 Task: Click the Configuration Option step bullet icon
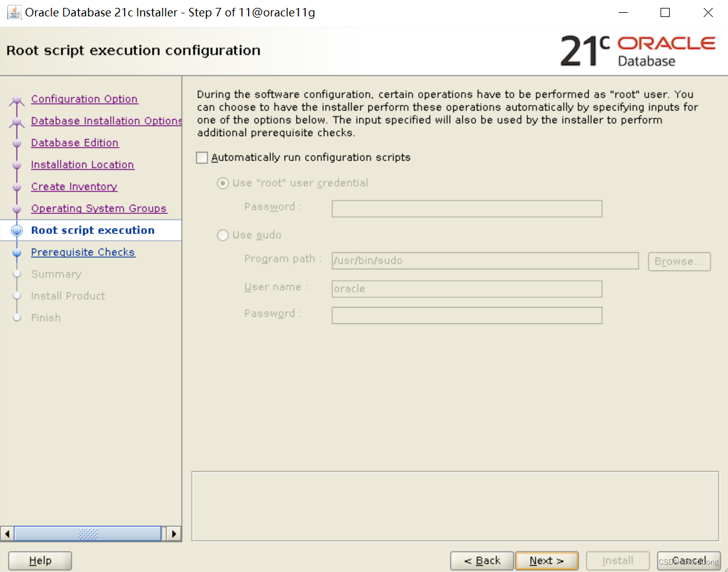click(x=17, y=100)
